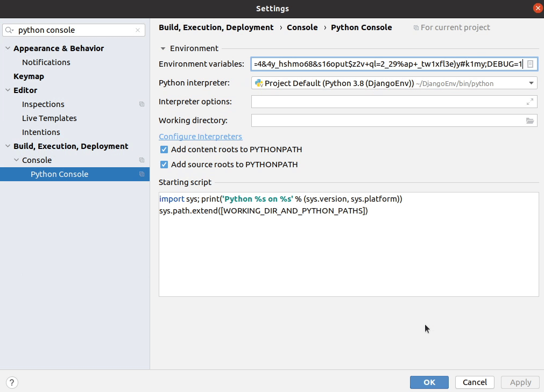Disable Add content roots to PYTHONPATH
This screenshot has height=392, width=544.
click(164, 149)
